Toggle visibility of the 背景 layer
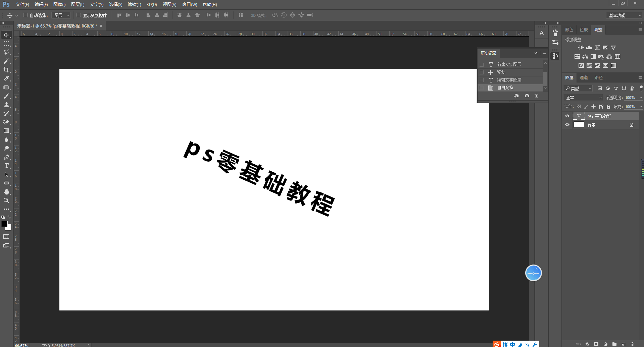Image resolution: width=644 pixels, height=347 pixels. (567, 124)
